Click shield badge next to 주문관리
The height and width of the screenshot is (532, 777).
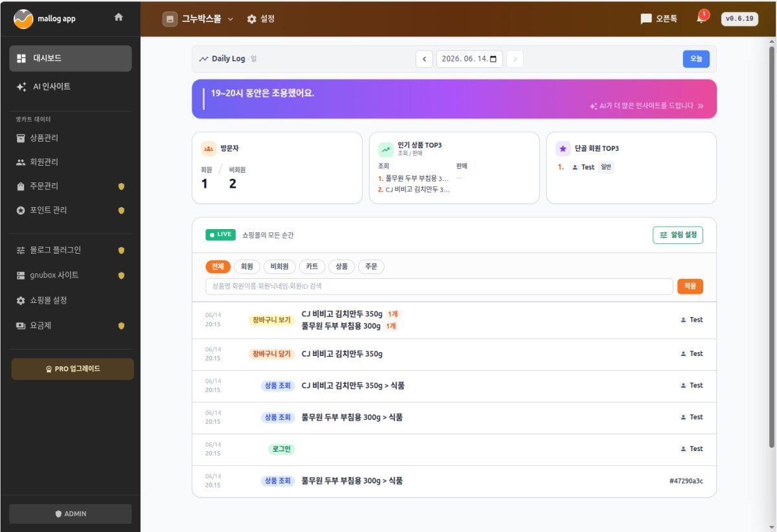pos(121,186)
